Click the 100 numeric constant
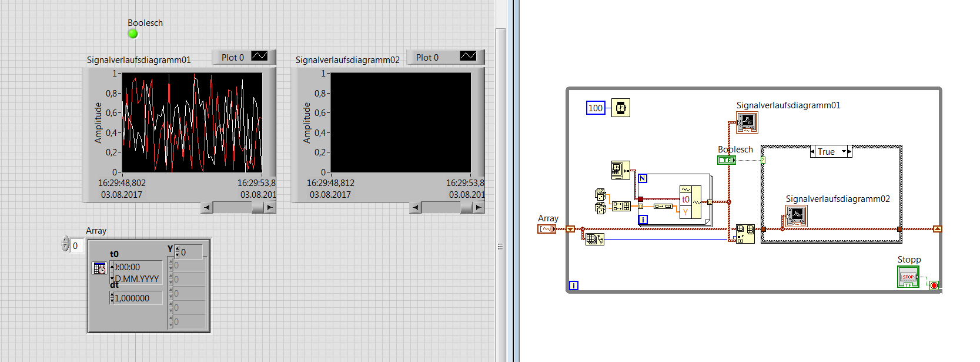 (596, 108)
